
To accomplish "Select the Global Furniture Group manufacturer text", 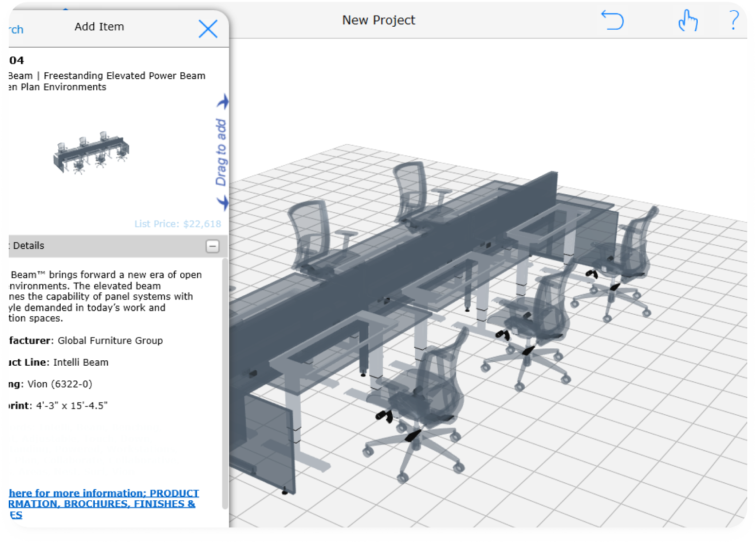I will coord(110,340).
